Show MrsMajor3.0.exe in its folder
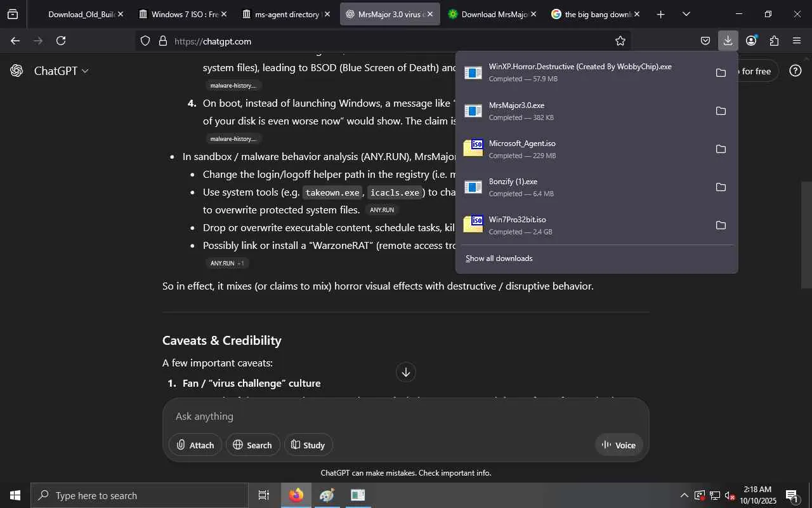Screen dimensions: 812x508 [721, 111]
